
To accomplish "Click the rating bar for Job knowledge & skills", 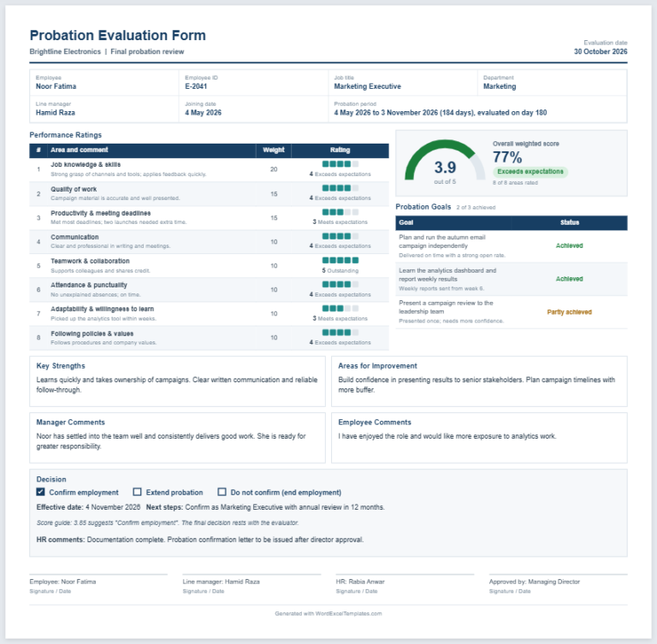I will point(340,164).
